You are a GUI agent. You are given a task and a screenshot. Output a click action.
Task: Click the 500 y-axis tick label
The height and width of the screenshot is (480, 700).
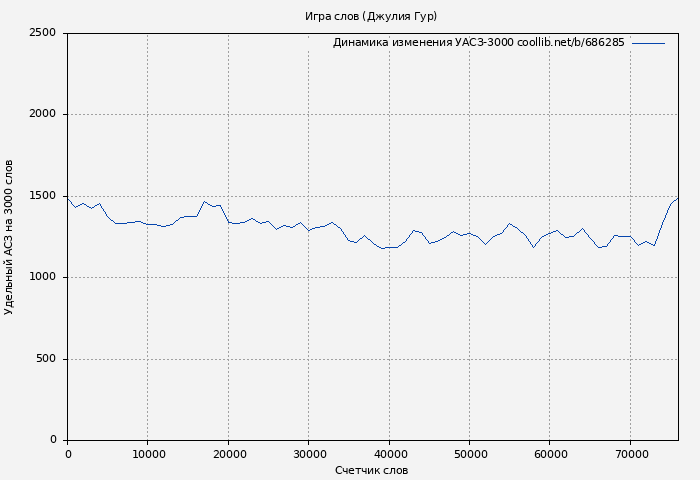pos(46,359)
